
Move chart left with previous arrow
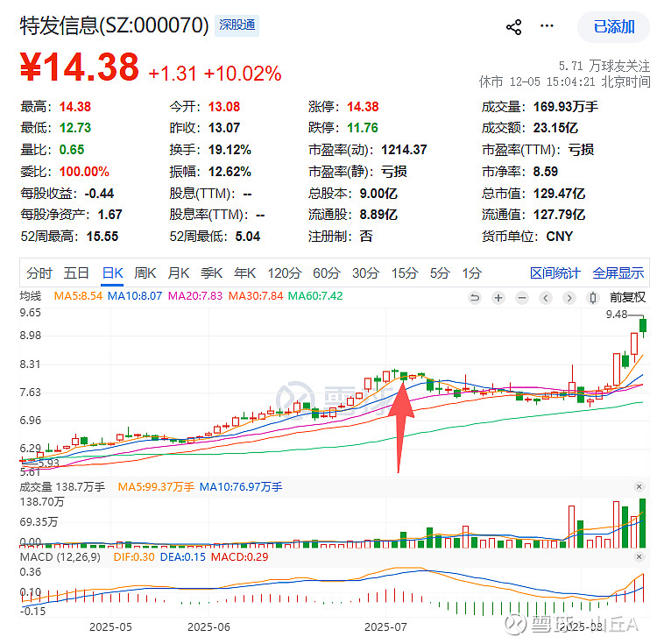pos(546,298)
